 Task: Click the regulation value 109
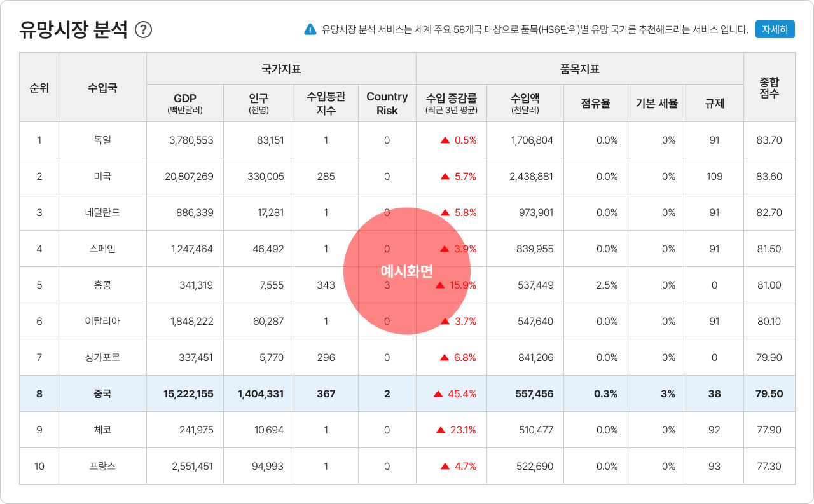(714, 176)
